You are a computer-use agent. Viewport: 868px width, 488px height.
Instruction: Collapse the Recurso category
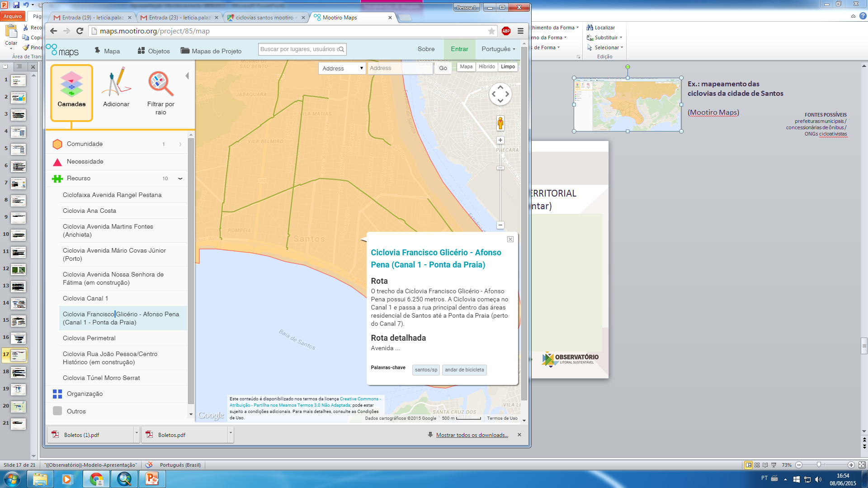[x=180, y=178]
